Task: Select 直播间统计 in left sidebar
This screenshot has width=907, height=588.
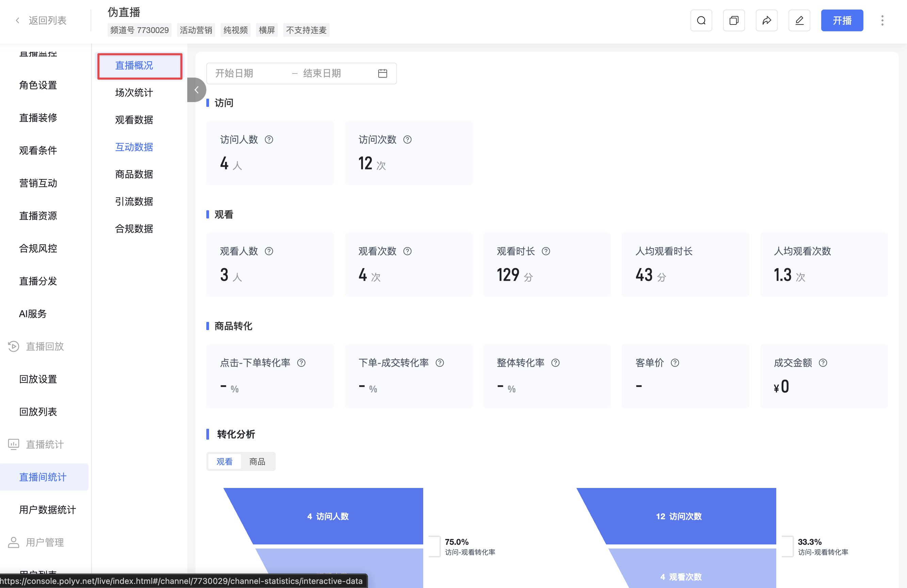Action: (x=44, y=477)
